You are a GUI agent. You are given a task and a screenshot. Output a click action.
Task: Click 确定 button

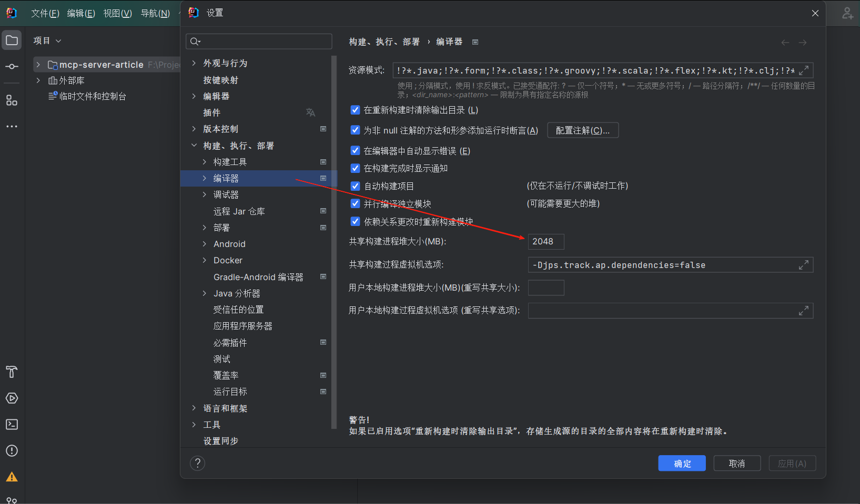tap(682, 464)
